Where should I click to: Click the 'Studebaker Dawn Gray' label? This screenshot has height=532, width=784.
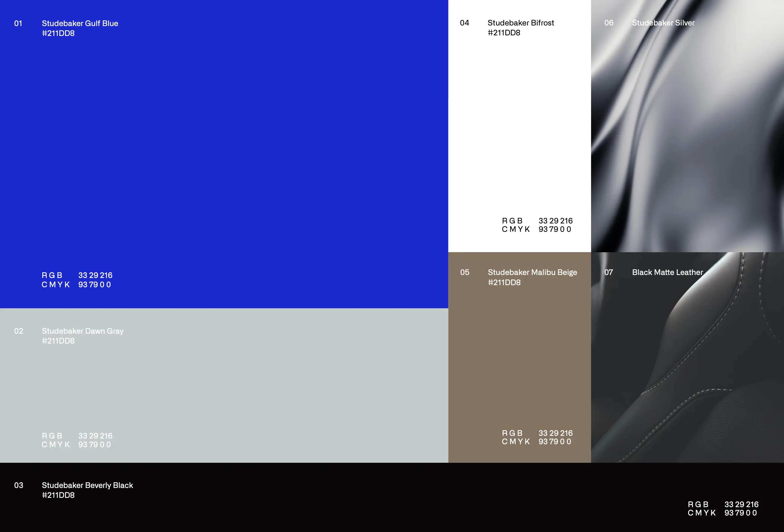pos(83,331)
